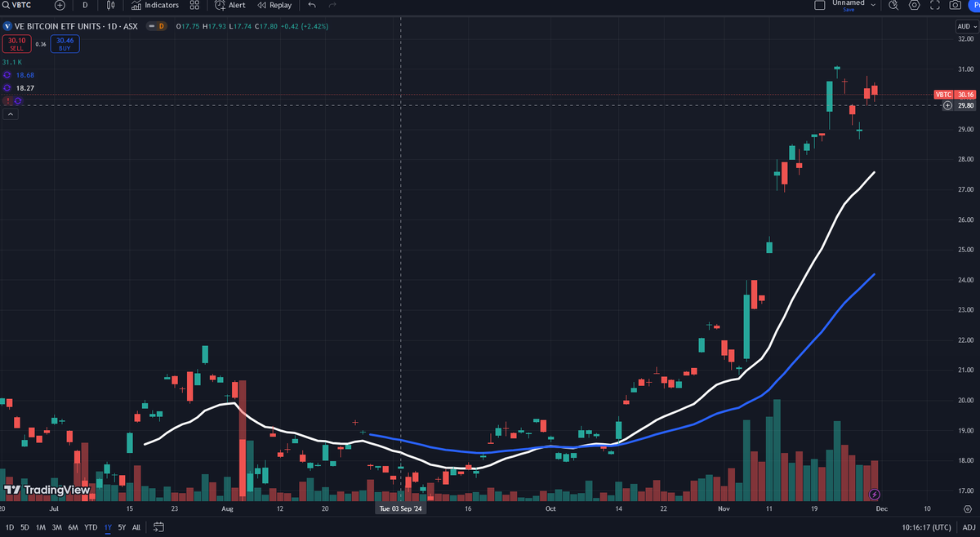
Task: Switch to the 6M time range
Action: (x=73, y=527)
